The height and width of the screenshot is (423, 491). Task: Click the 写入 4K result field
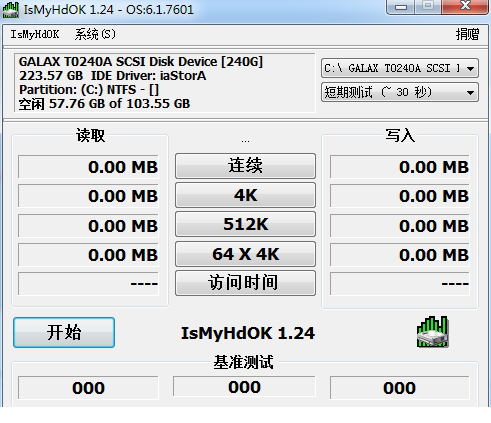click(x=400, y=196)
